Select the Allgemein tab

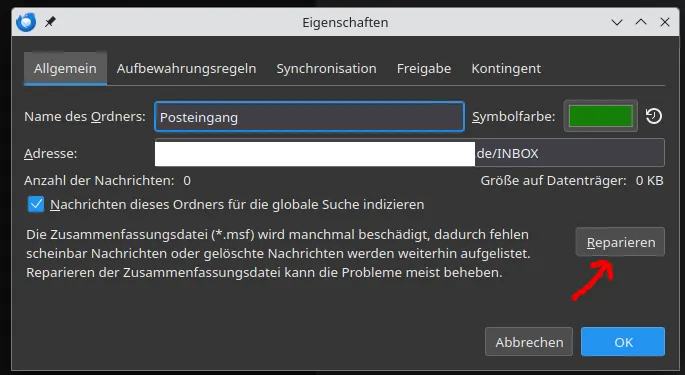coord(65,69)
